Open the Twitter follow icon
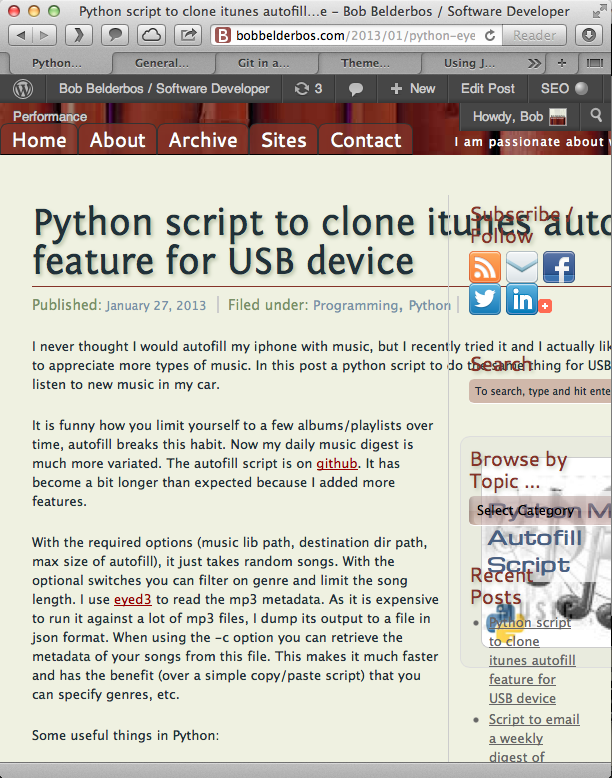 [484, 299]
